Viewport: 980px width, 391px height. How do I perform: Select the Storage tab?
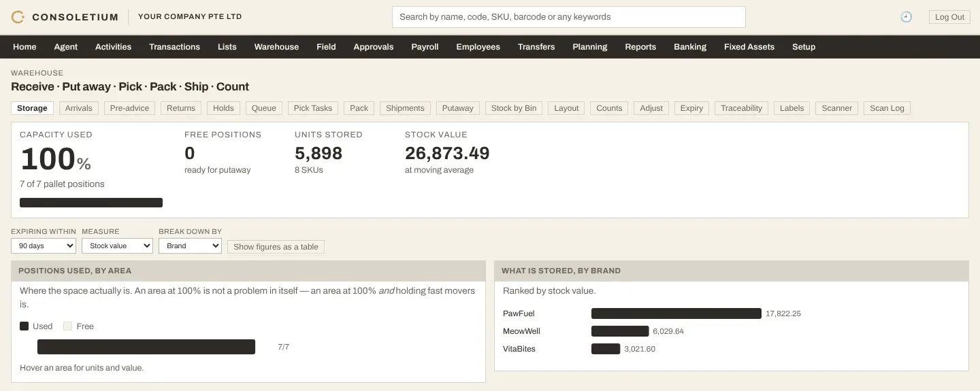point(32,108)
